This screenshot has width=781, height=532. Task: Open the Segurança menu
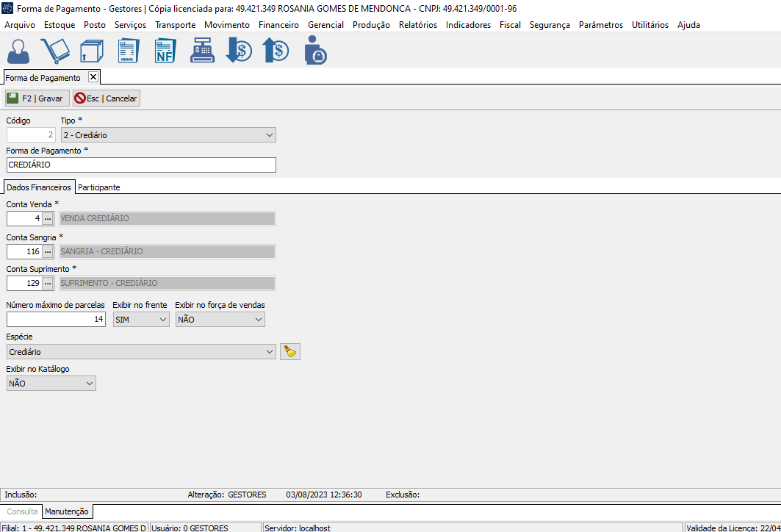550,25
